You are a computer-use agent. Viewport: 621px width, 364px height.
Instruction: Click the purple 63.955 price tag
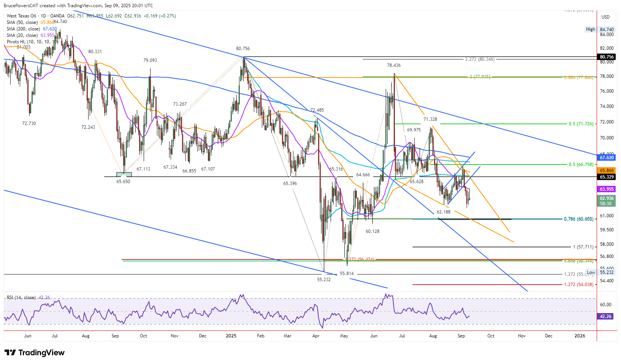click(x=607, y=189)
